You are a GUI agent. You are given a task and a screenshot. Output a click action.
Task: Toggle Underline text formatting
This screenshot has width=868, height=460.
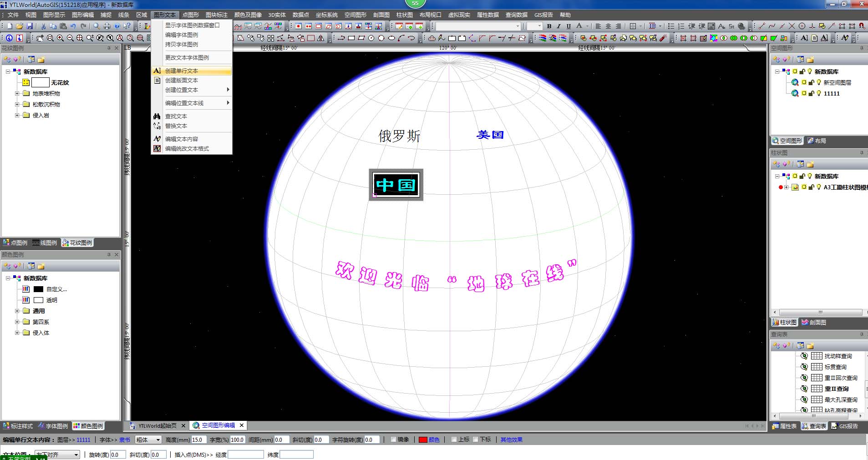569,26
